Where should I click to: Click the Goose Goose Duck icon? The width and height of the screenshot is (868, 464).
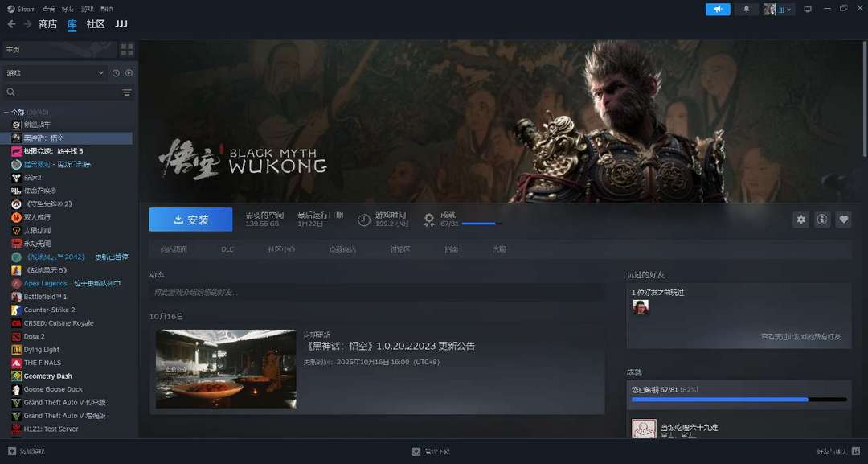pos(16,389)
